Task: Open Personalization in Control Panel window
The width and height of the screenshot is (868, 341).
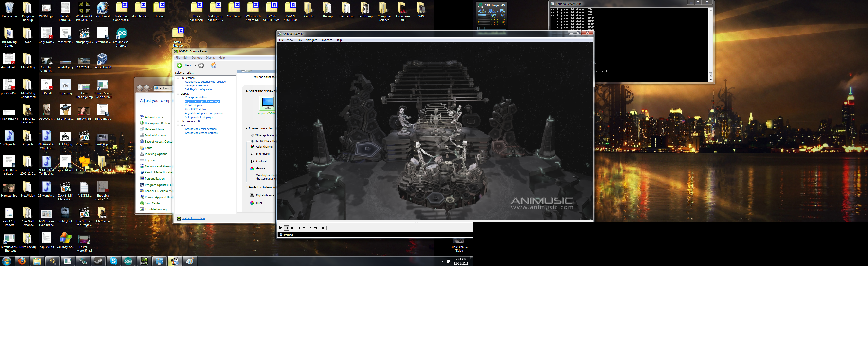Action: pyautogui.click(x=155, y=179)
